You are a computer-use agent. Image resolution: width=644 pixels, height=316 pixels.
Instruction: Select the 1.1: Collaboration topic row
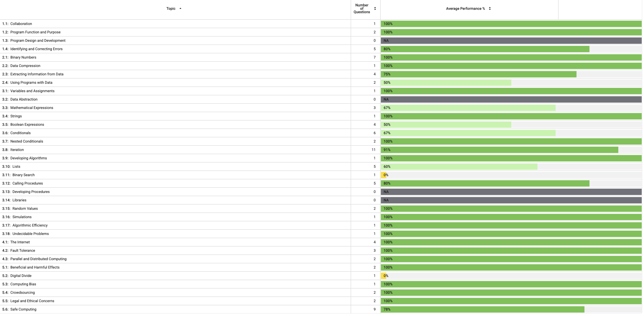coord(21,24)
